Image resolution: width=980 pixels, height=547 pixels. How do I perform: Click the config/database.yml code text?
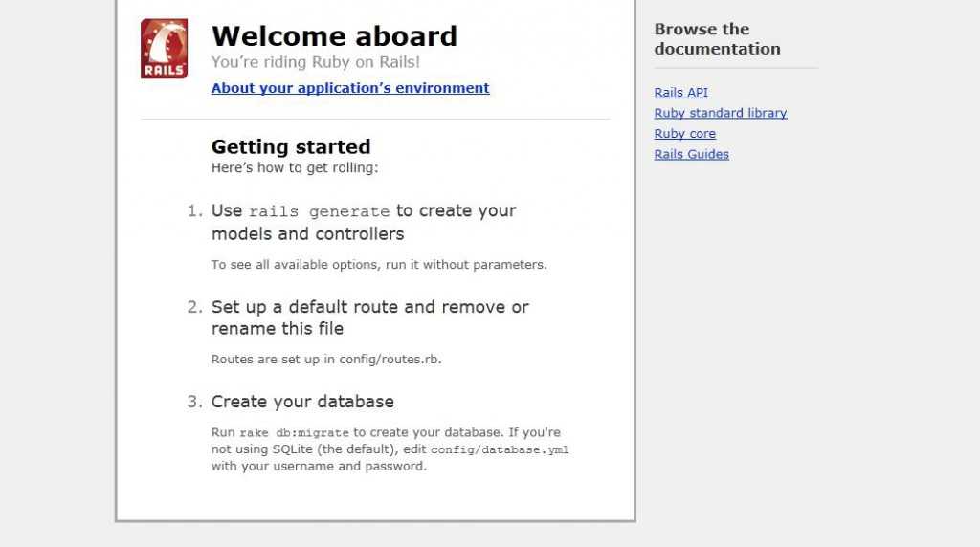500,449
